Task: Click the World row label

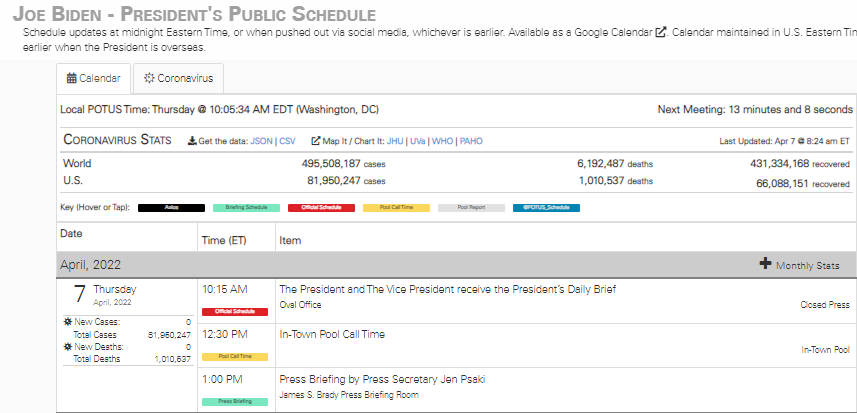Action: pos(77,163)
